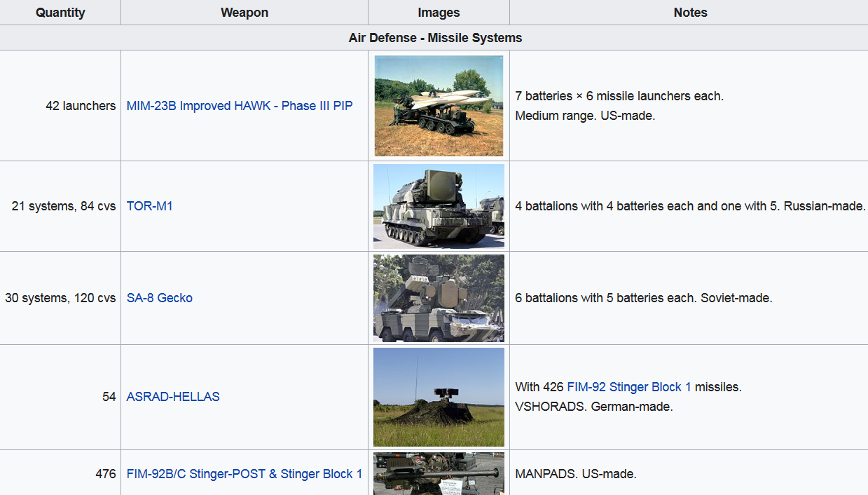Select the '21 systems, 84 cvs' cell

[x=60, y=206]
